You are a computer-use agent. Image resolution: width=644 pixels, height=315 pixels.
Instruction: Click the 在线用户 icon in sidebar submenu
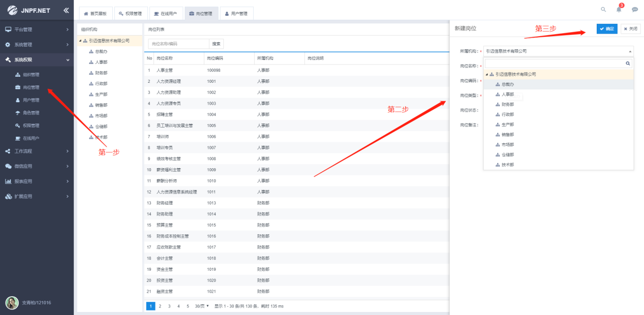tap(18, 138)
